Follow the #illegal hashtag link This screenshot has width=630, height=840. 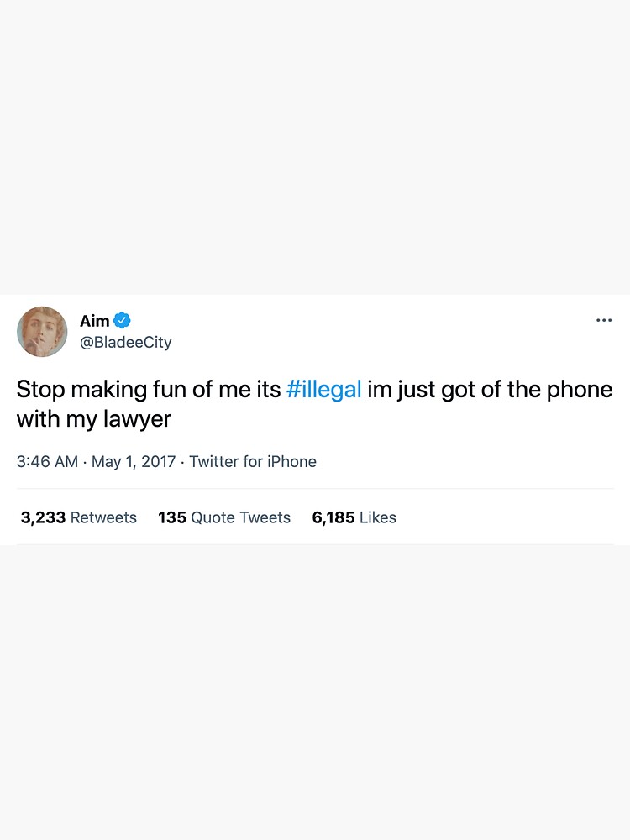(x=324, y=390)
